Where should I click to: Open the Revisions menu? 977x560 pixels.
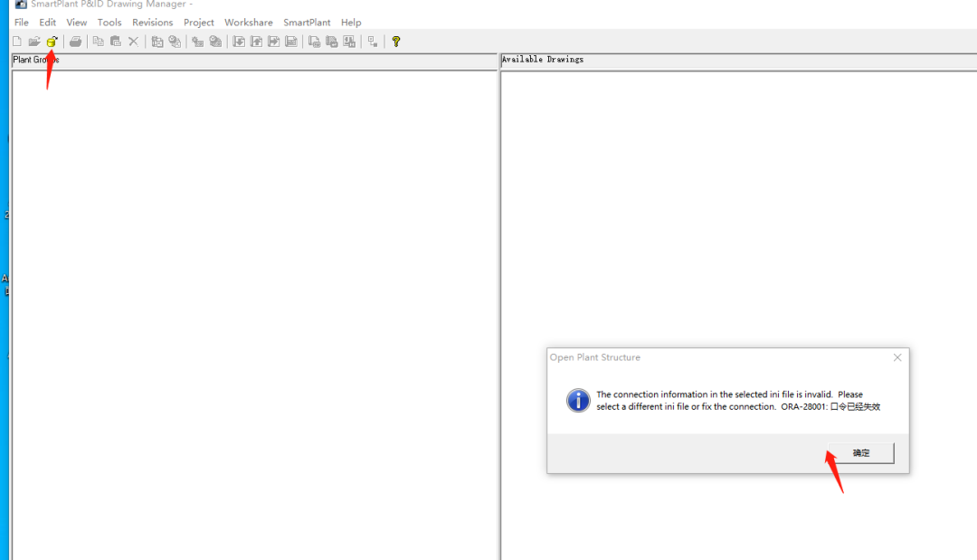pos(152,23)
